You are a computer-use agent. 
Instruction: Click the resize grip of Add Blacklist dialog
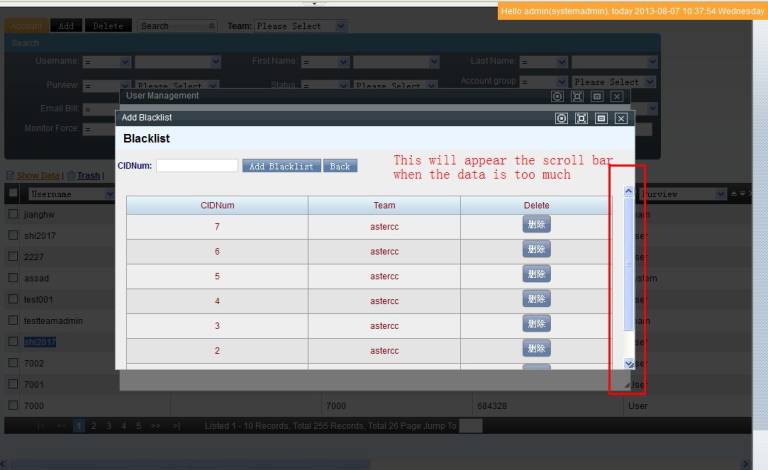click(x=628, y=384)
